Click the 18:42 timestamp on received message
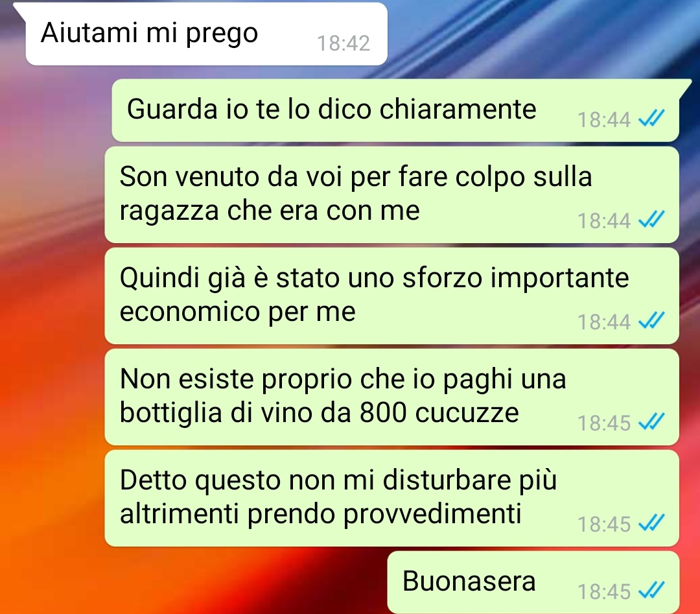The width and height of the screenshot is (700, 614). [x=344, y=43]
